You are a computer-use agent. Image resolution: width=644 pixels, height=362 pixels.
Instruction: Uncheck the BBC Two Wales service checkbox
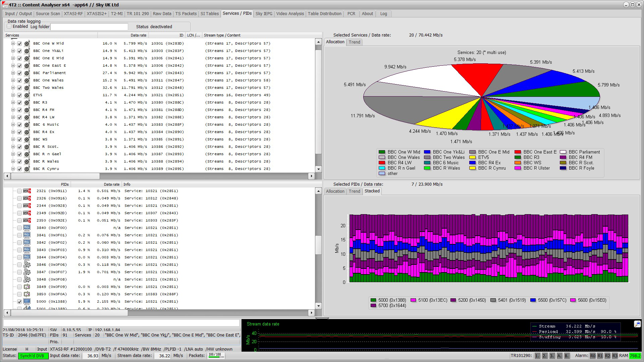[x=19, y=87]
